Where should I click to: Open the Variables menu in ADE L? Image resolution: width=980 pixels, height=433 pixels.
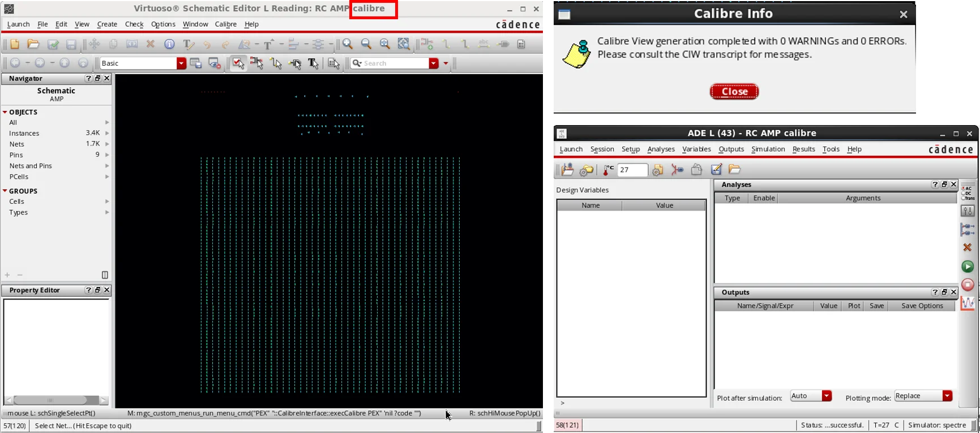(696, 149)
